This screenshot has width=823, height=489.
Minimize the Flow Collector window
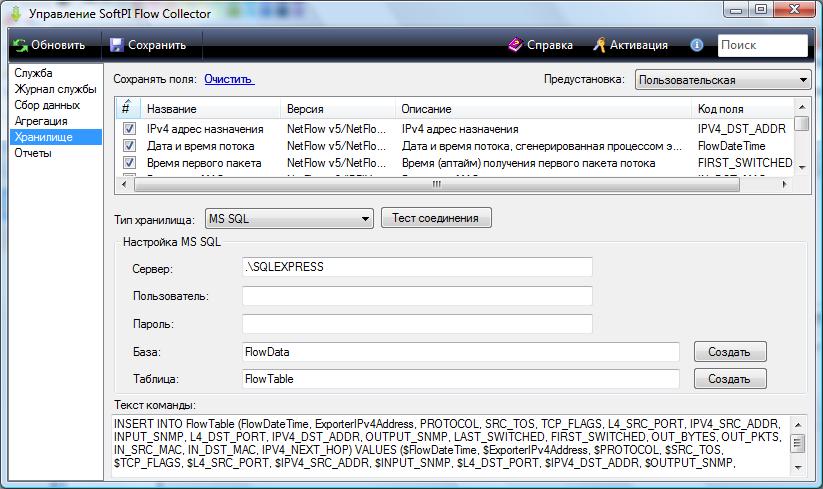pos(736,10)
